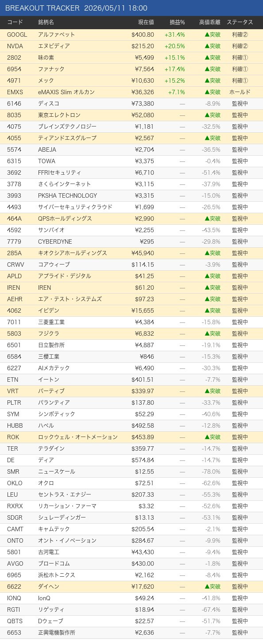This screenshot has height=644, width=263.
Task: Select さくらインターネット name
Action: [x=65, y=184]
